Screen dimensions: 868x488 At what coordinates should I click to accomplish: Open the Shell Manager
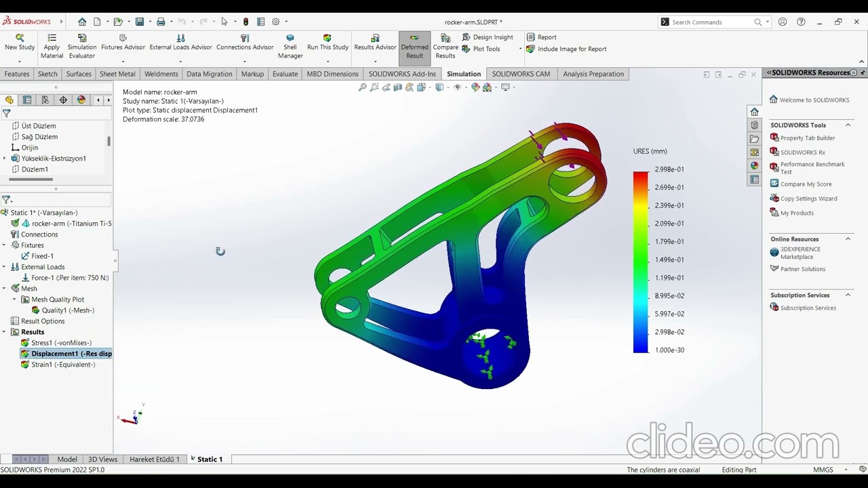(290, 46)
